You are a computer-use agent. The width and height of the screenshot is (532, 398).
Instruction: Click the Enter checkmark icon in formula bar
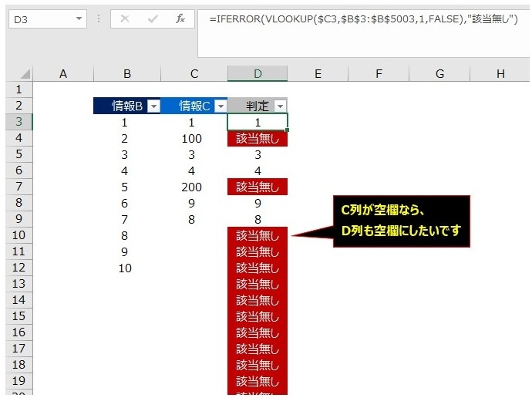click(153, 19)
